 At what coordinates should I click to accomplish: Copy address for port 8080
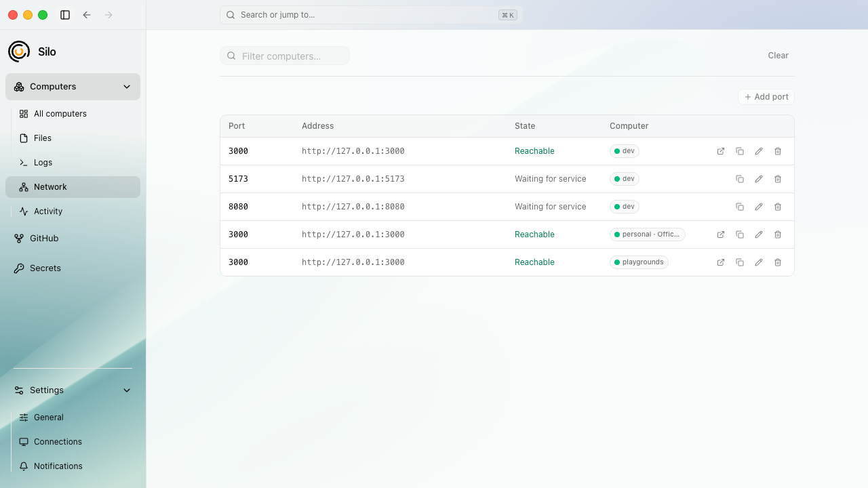click(740, 207)
